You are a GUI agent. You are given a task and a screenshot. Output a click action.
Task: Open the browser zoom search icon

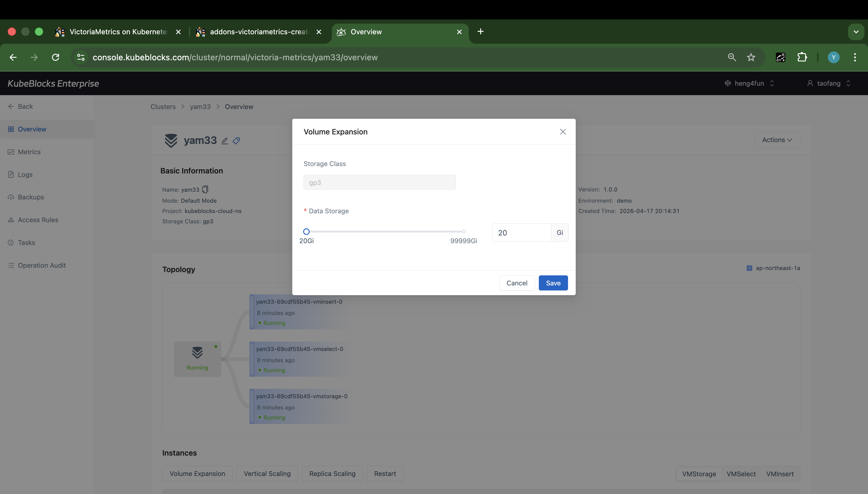point(732,57)
